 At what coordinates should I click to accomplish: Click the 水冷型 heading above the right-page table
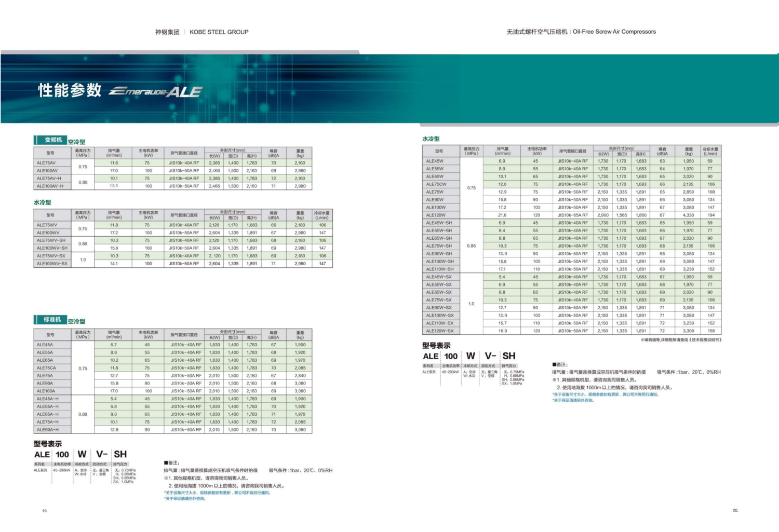click(431, 139)
